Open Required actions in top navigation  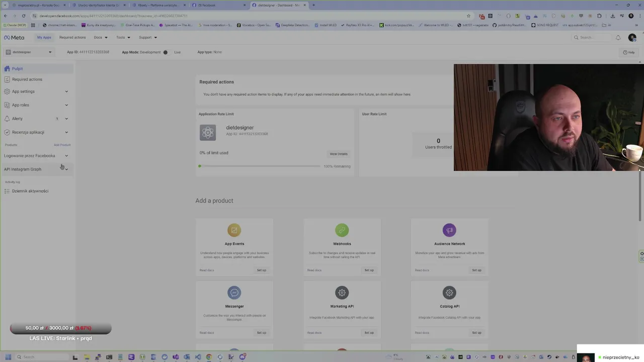72,37
